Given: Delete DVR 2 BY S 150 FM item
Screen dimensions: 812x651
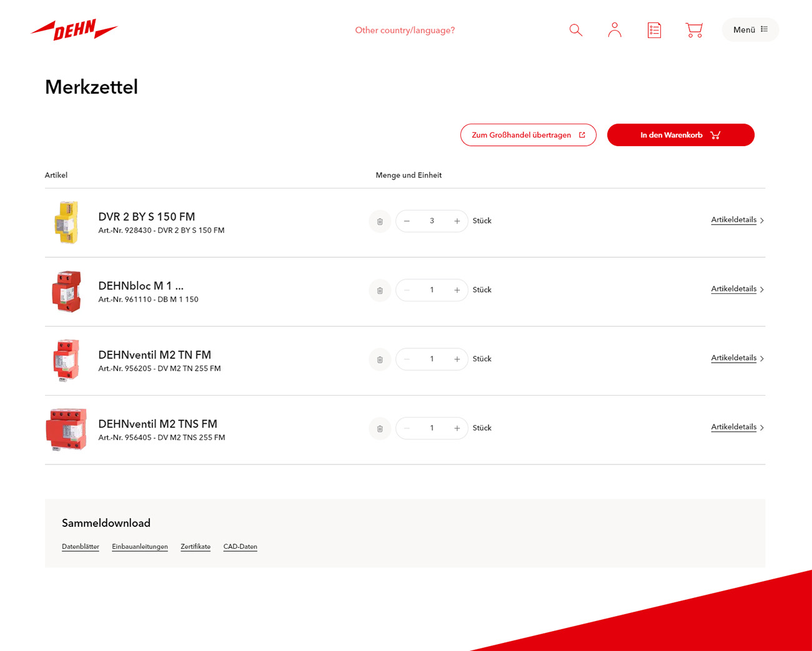Looking at the screenshot, I should 380,221.
